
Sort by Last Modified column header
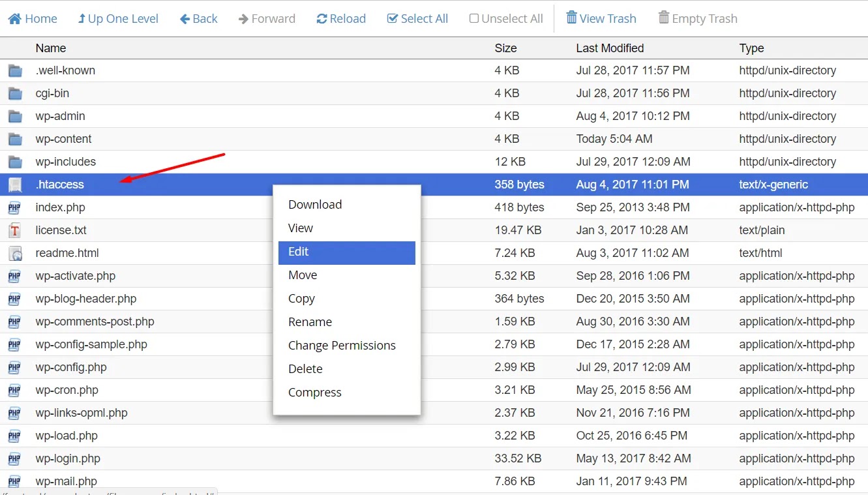(x=610, y=48)
